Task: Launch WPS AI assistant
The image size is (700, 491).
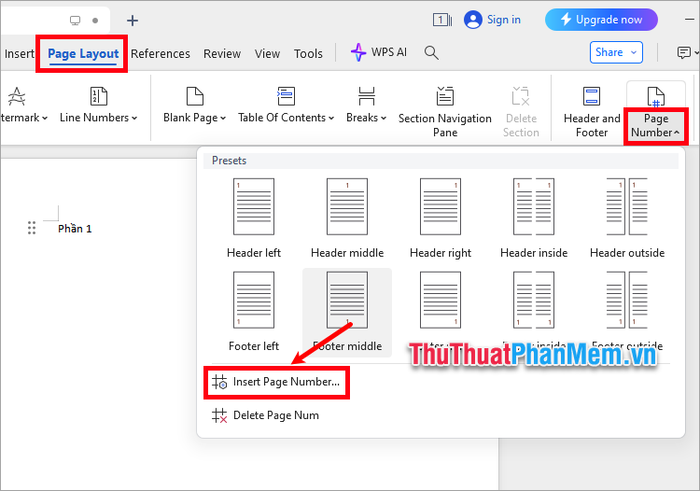Action: [379, 52]
